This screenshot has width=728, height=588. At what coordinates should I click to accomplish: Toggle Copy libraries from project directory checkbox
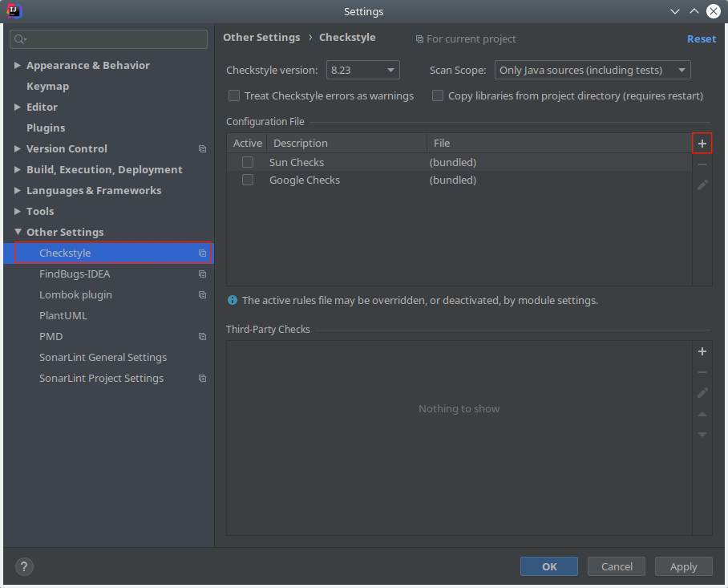coord(438,96)
